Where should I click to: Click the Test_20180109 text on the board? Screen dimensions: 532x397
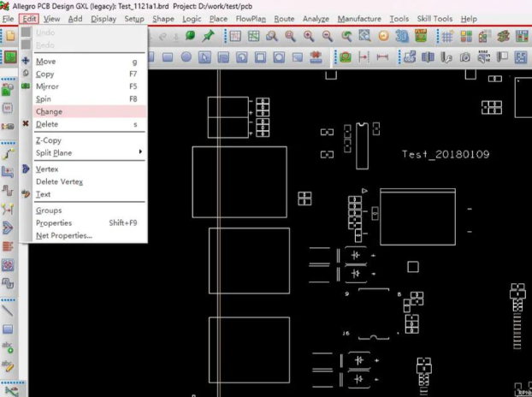coord(445,155)
